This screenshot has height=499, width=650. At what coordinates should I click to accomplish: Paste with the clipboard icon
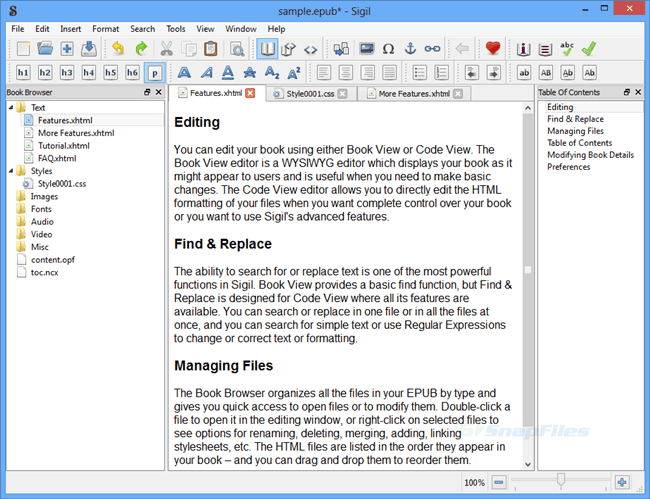(211, 49)
